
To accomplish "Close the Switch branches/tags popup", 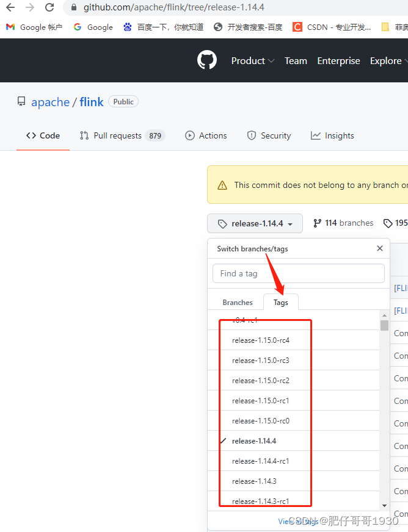I will pyautogui.click(x=380, y=248).
